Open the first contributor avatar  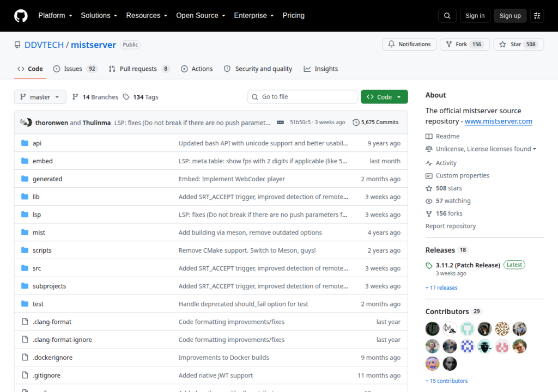pyautogui.click(x=432, y=329)
